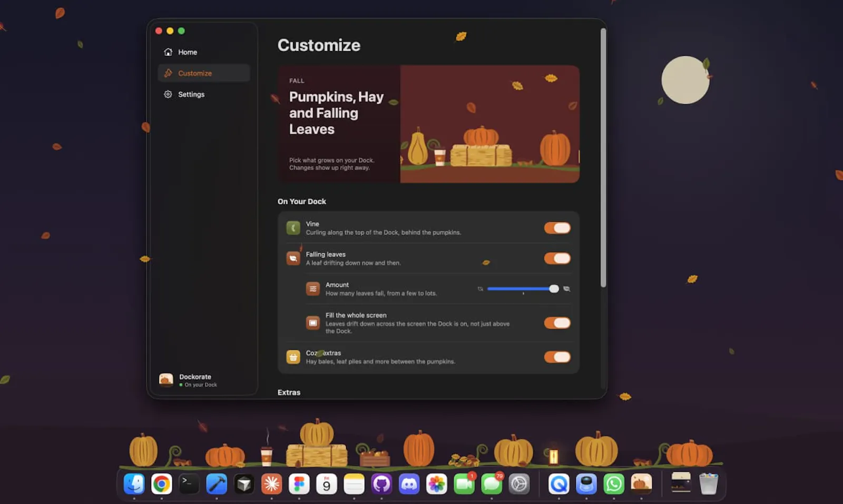Turn off the Vine toggle
This screenshot has width=843, height=504.
tap(557, 228)
